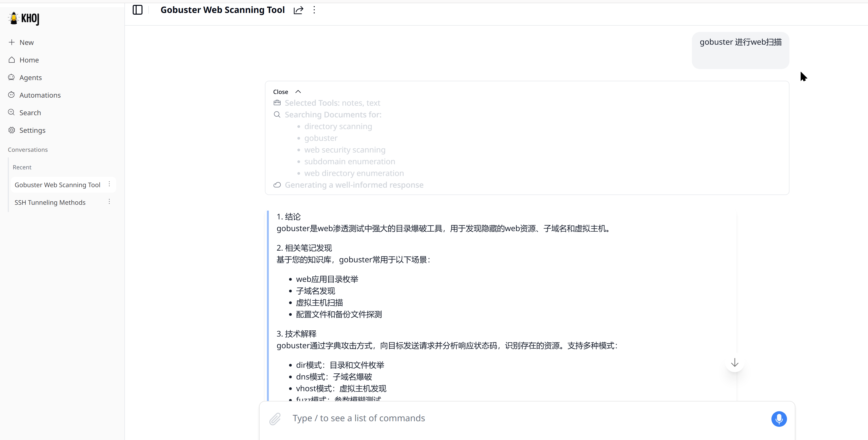This screenshot has height=440, width=868.
Task: Click the '3. 技术解释' heading
Action: pyautogui.click(x=296, y=334)
